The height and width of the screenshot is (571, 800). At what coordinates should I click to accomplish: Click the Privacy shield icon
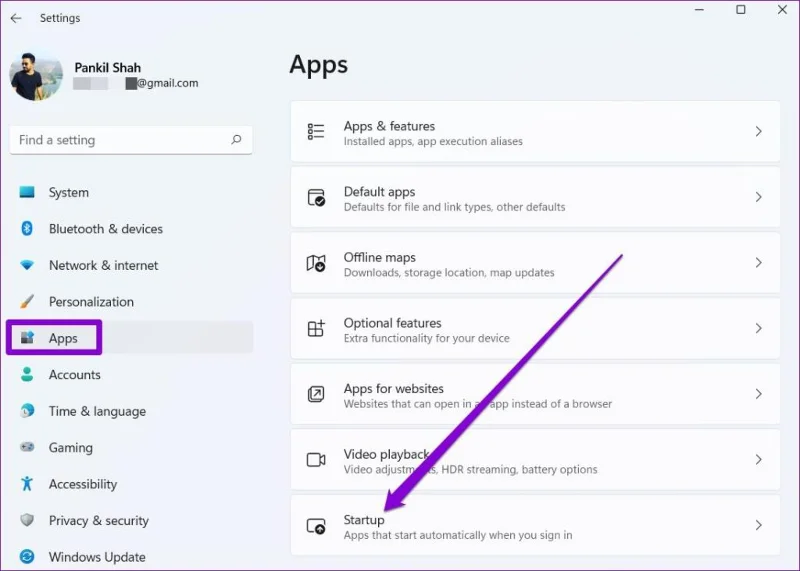pos(27,520)
